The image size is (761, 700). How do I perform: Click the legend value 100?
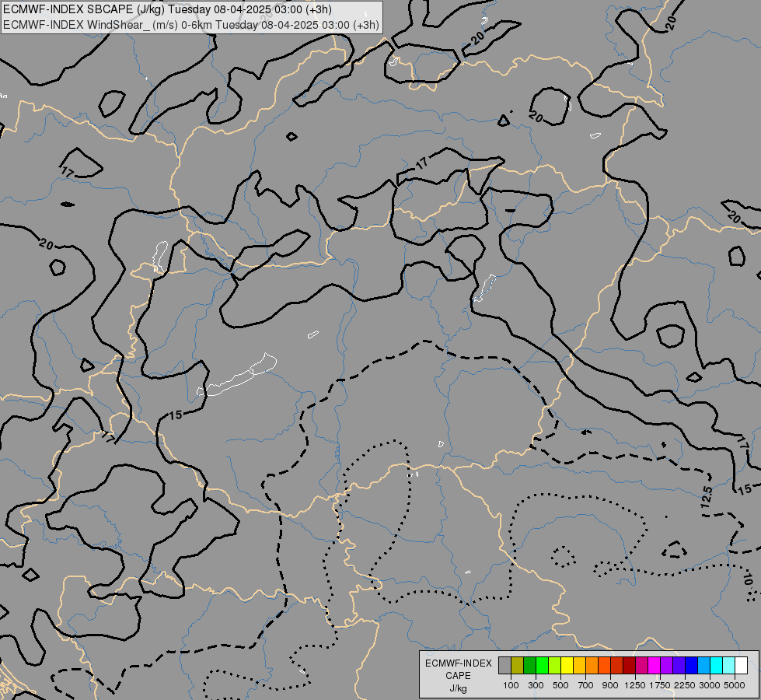tap(511, 685)
